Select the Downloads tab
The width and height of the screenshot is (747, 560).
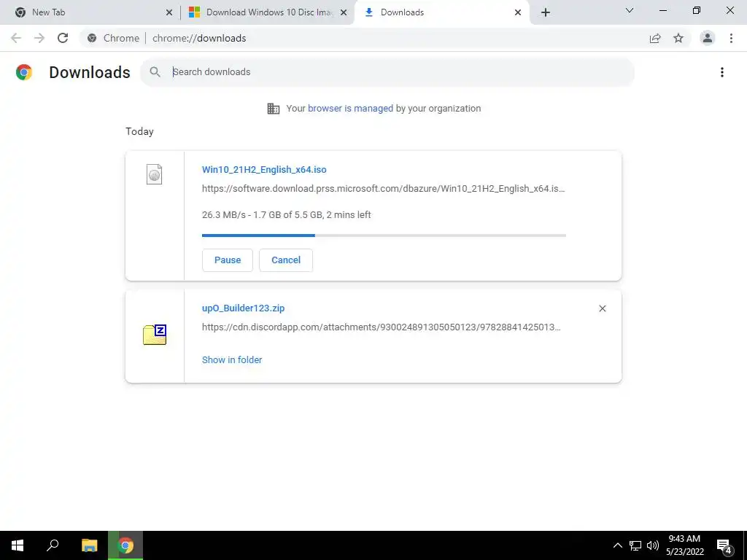coord(442,12)
